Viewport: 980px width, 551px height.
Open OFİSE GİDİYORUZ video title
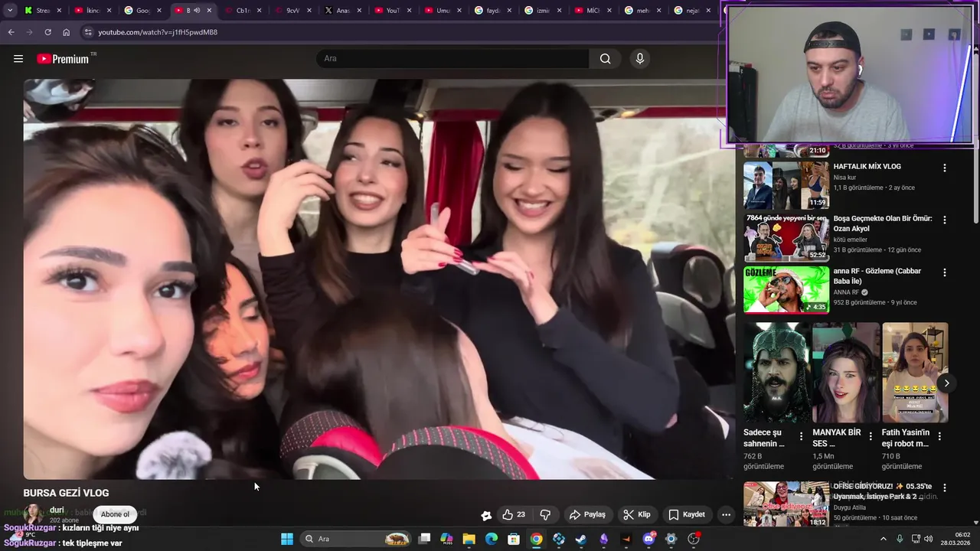point(882,491)
